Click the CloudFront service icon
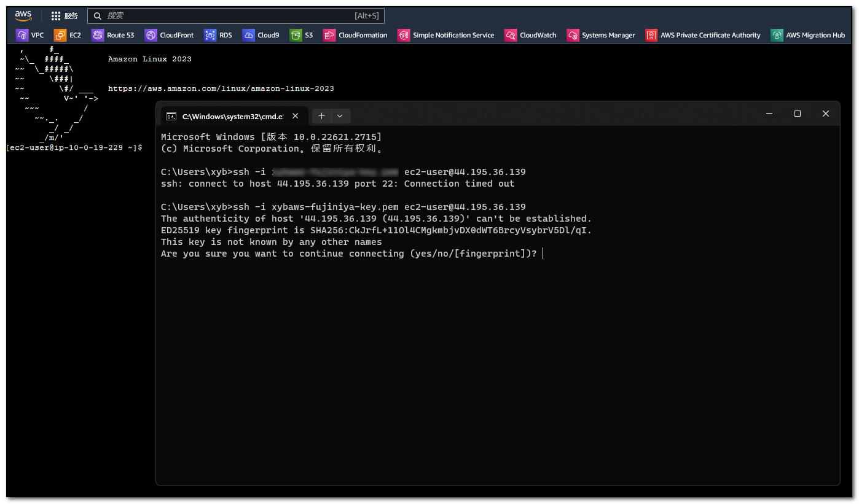Image resolution: width=859 pixels, height=504 pixels. point(151,36)
